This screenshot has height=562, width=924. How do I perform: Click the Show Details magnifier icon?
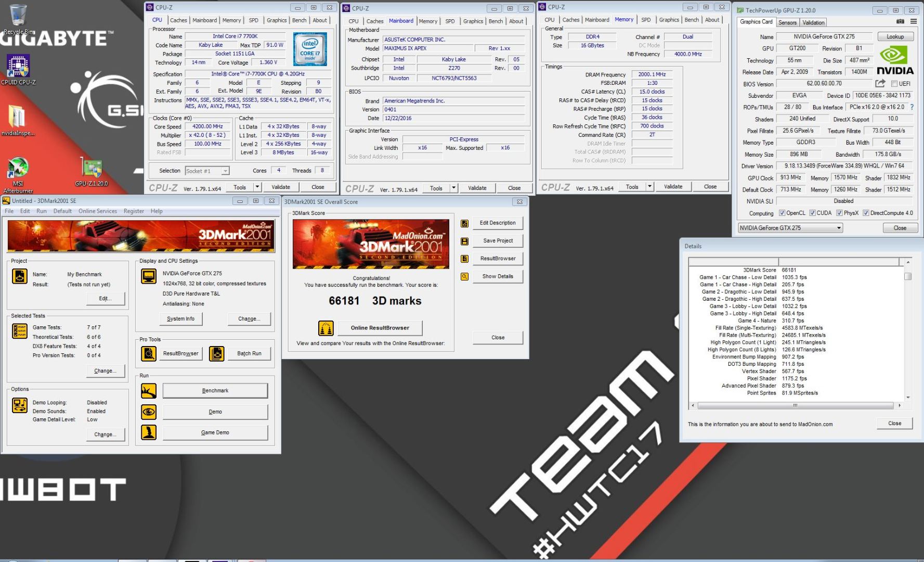(x=464, y=276)
